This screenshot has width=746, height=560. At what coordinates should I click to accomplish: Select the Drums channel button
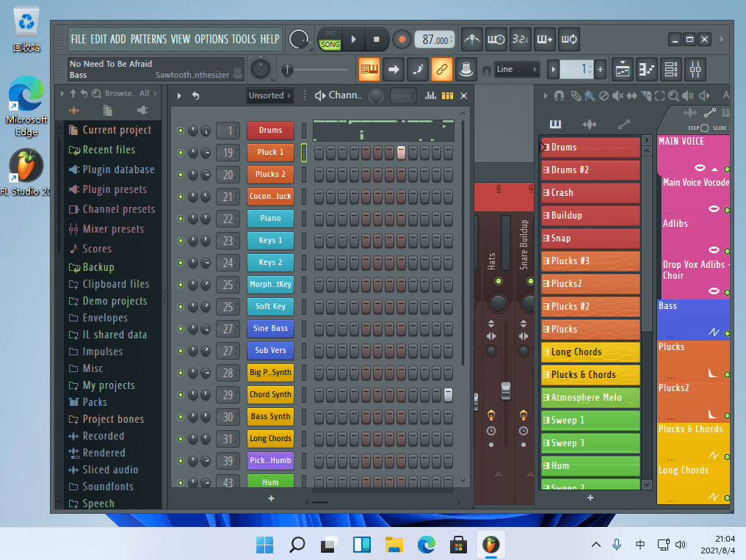(270, 131)
